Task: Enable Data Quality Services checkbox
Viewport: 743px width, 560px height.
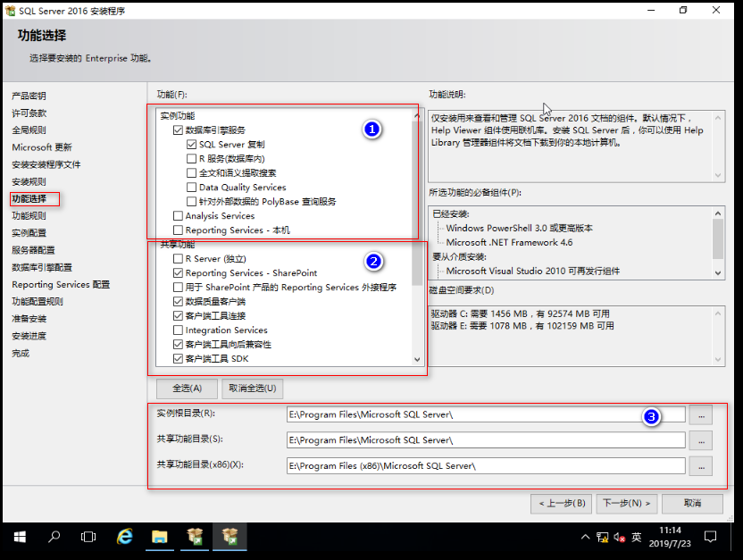Action: pos(191,188)
